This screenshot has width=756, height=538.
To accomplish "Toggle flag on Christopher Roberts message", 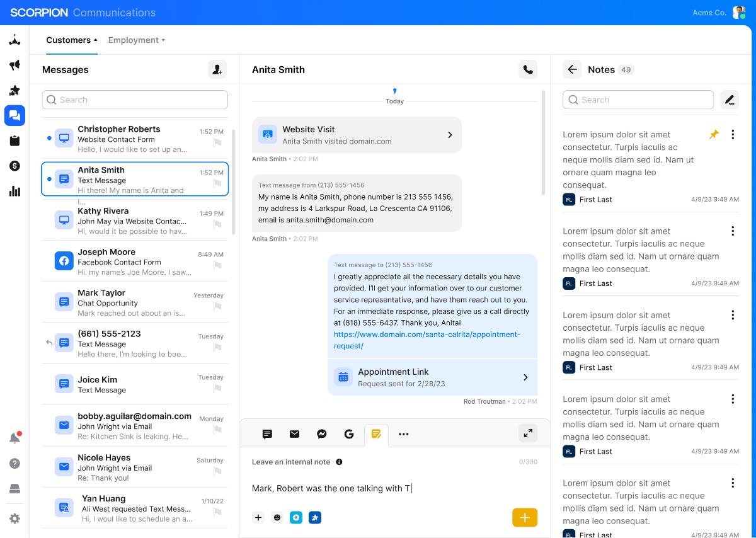I will pyautogui.click(x=217, y=143).
